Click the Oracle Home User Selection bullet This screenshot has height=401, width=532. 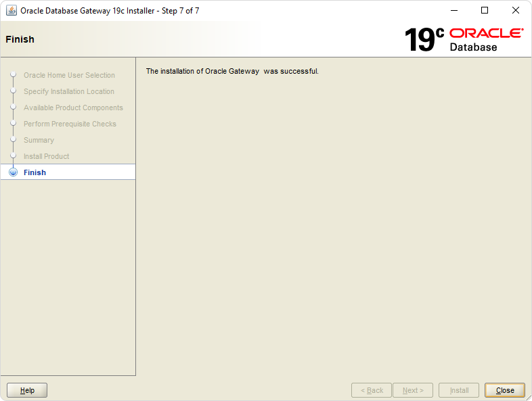[x=14, y=74]
